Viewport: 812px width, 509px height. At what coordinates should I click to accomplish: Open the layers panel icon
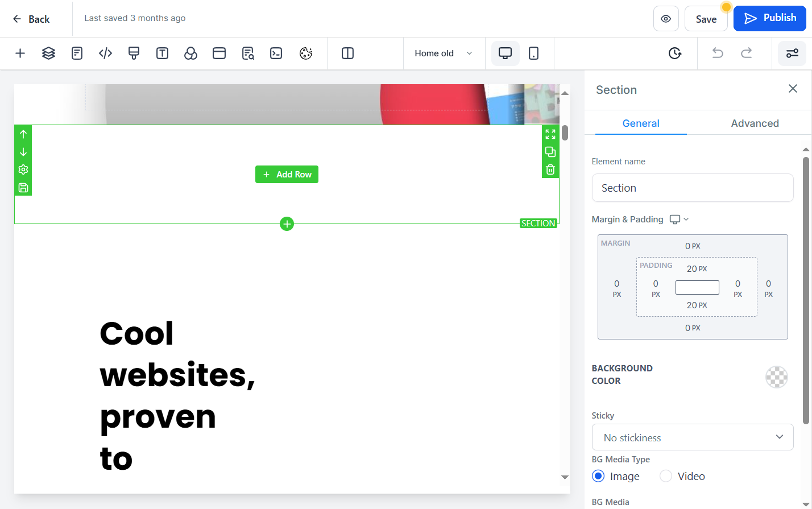pos(48,53)
